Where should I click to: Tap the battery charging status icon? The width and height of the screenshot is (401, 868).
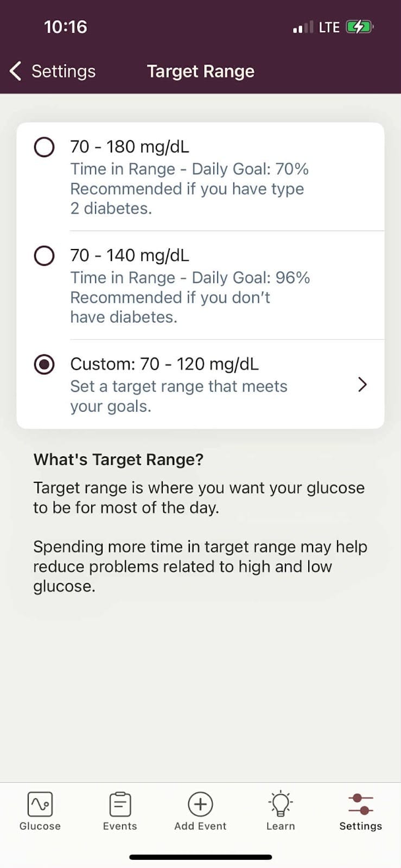tap(359, 27)
